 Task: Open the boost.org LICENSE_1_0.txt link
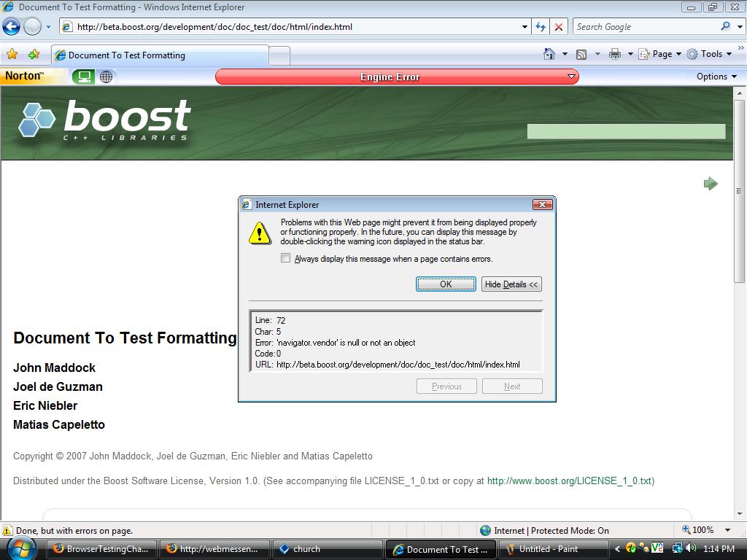569,481
